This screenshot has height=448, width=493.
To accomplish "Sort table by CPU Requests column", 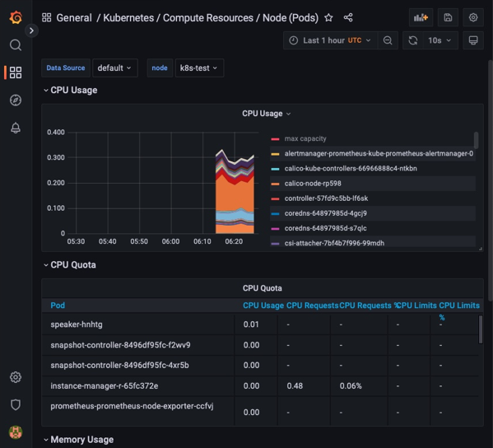I will (x=312, y=306).
